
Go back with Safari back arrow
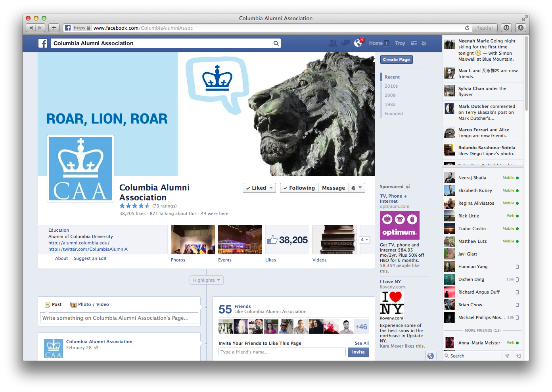31,28
